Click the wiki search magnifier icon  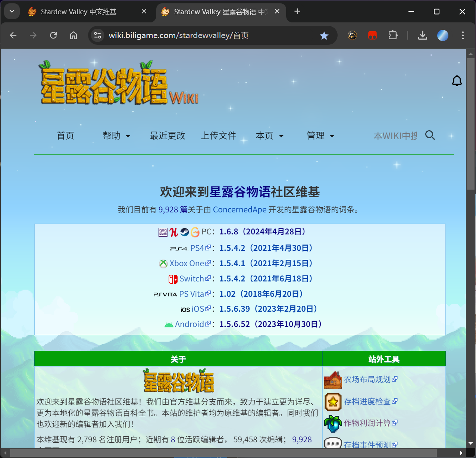click(x=430, y=135)
